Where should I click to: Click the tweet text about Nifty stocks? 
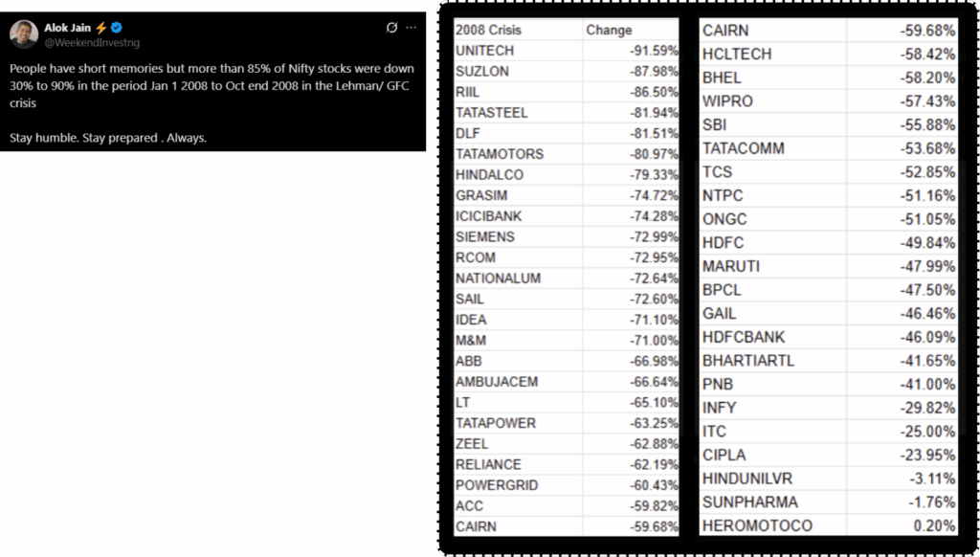click(x=212, y=85)
